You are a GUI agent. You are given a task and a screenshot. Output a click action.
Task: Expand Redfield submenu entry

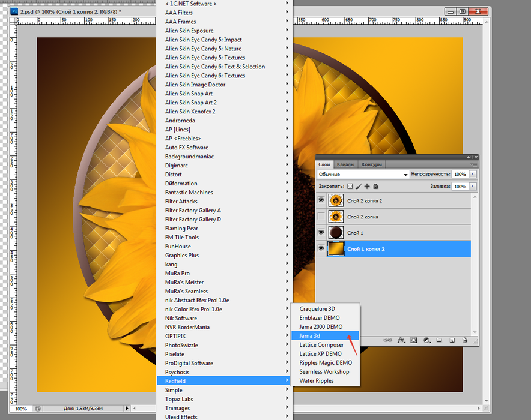pos(223,381)
